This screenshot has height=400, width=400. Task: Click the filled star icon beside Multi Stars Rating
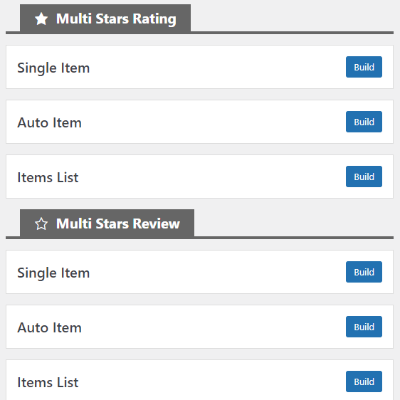pyautogui.click(x=41, y=19)
